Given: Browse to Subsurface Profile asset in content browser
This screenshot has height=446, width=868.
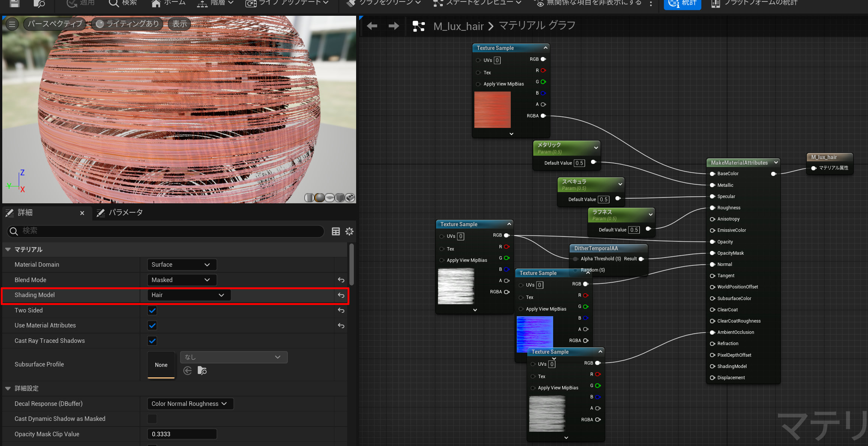Looking at the screenshot, I should click(x=202, y=371).
